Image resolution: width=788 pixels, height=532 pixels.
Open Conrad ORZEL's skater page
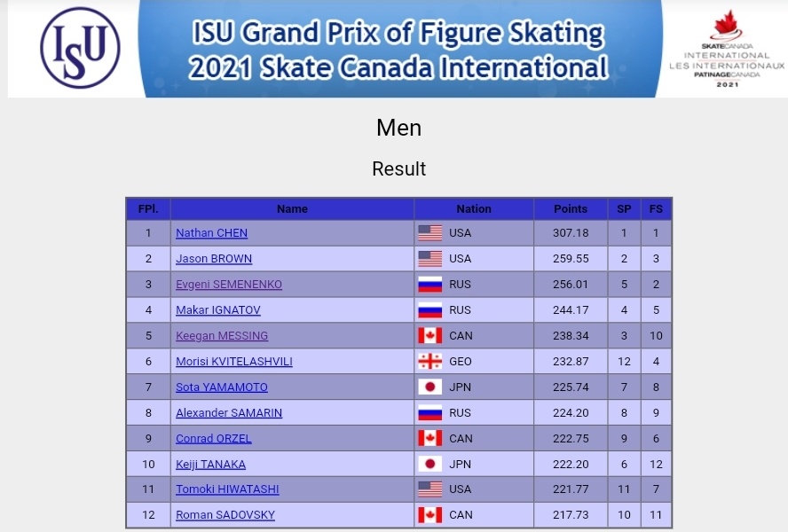tap(214, 439)
